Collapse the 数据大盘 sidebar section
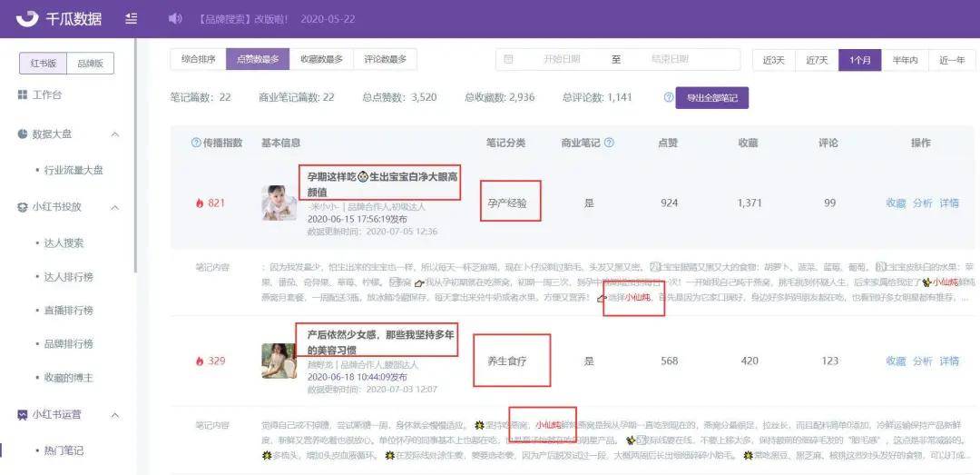The width and height of the screenshot is (980, 475). click(x=115, y=134)
